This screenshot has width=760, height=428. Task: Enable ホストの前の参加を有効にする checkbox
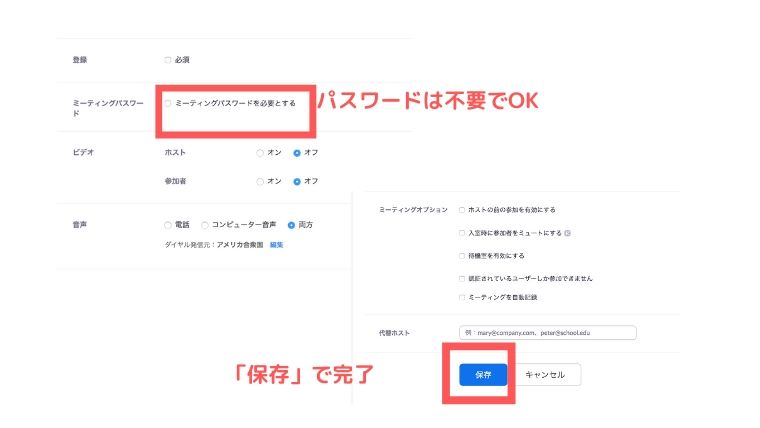pyautogui.click(x=461, y=210)
